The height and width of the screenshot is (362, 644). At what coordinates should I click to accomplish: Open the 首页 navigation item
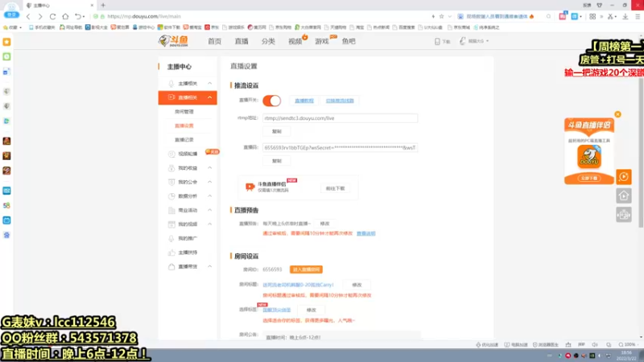(x=214, y=42)
